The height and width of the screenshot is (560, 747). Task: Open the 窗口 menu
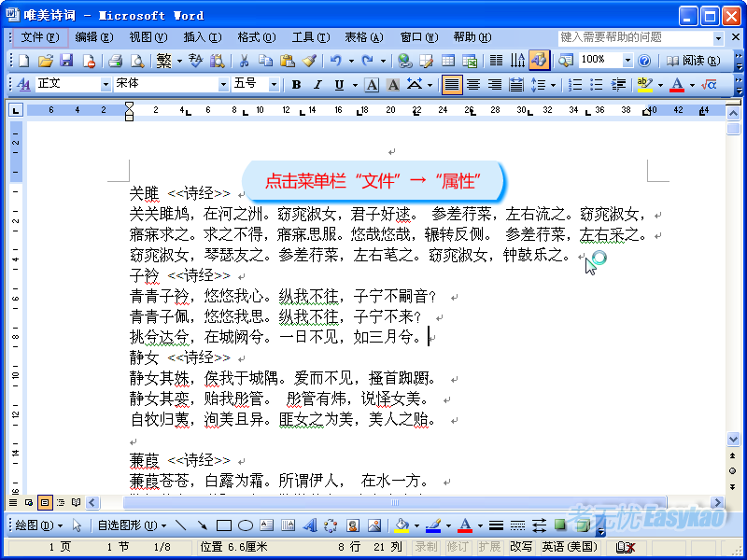pyautogui.click(x=418, y=37)
